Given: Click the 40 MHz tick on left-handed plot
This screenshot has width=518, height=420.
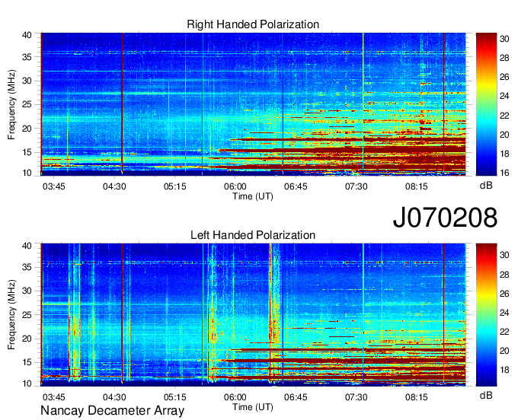Looking at the screenshot, I should coord(27,246).
